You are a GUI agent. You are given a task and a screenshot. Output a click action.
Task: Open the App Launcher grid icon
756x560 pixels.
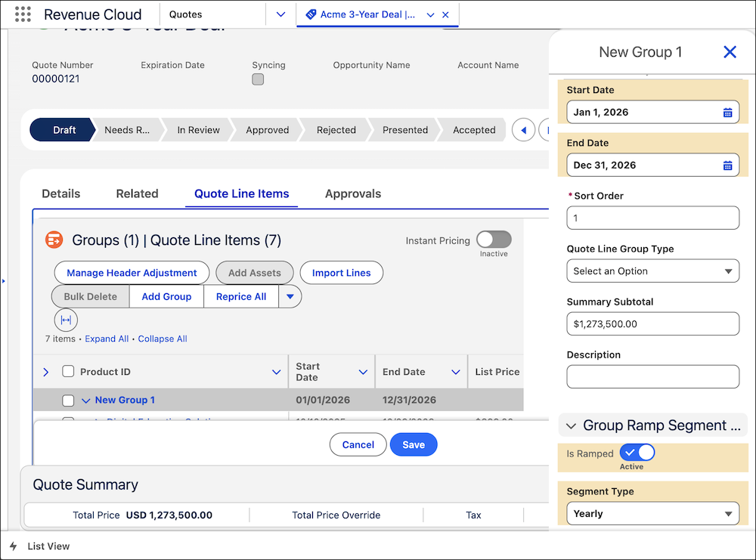(x=23, y=14)
